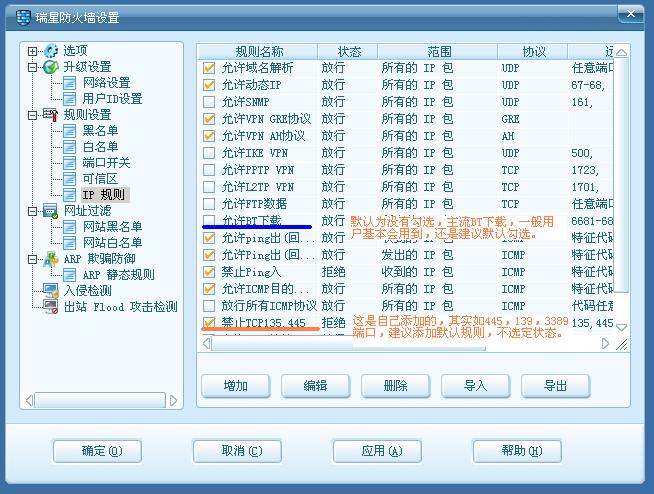
Task: Select the 网站黑名单 tree item
Action: (x=112, y=227)
